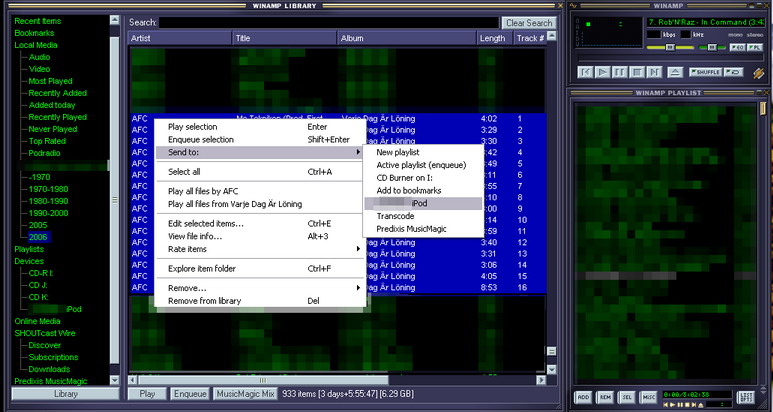
Task: Open Library button at bottom left
Action: coord(66,394)
